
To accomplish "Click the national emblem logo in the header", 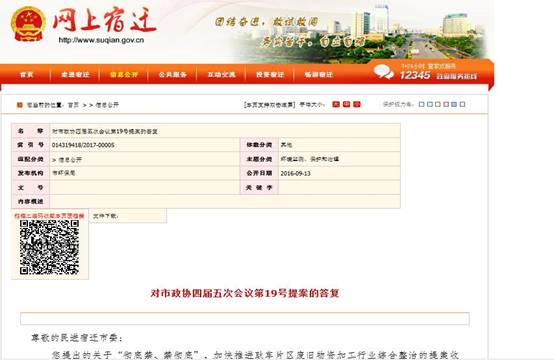I will click(x=28, y=24).
